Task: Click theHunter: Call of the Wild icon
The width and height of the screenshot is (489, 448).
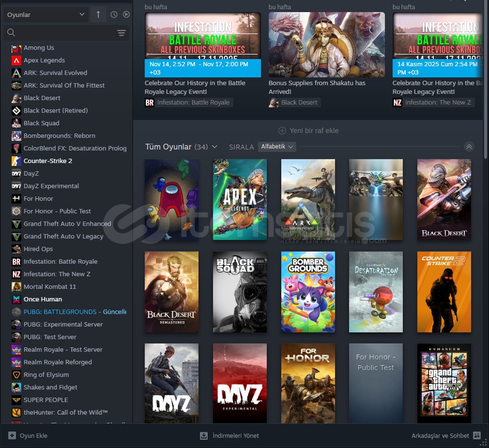Action: click(x=16, y=413)
